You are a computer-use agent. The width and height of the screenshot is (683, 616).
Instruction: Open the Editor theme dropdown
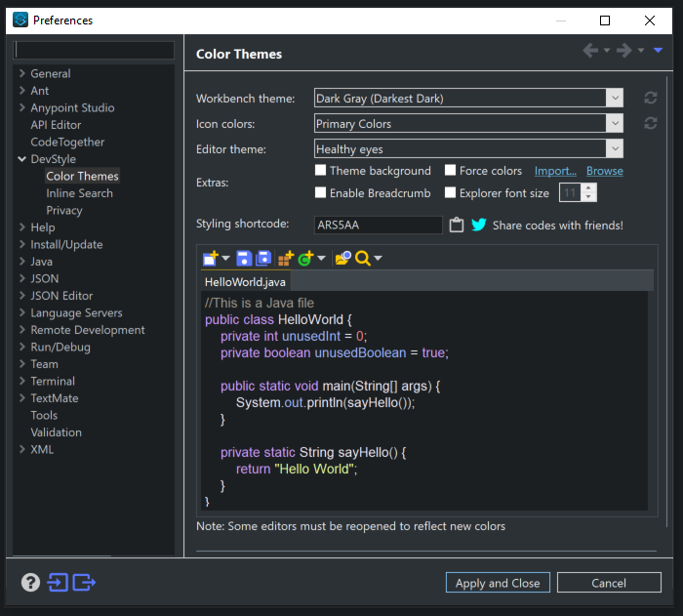(x=614, y=149)
